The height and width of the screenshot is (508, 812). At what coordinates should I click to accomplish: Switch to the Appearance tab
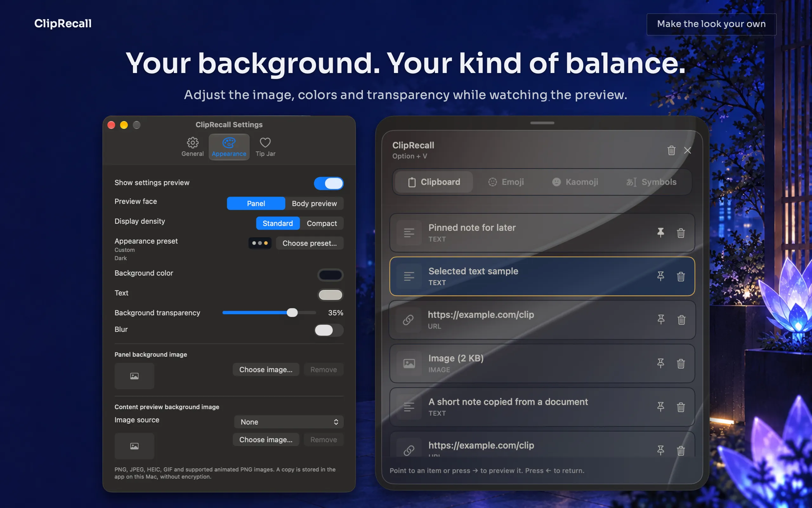(x=229, y=147)
